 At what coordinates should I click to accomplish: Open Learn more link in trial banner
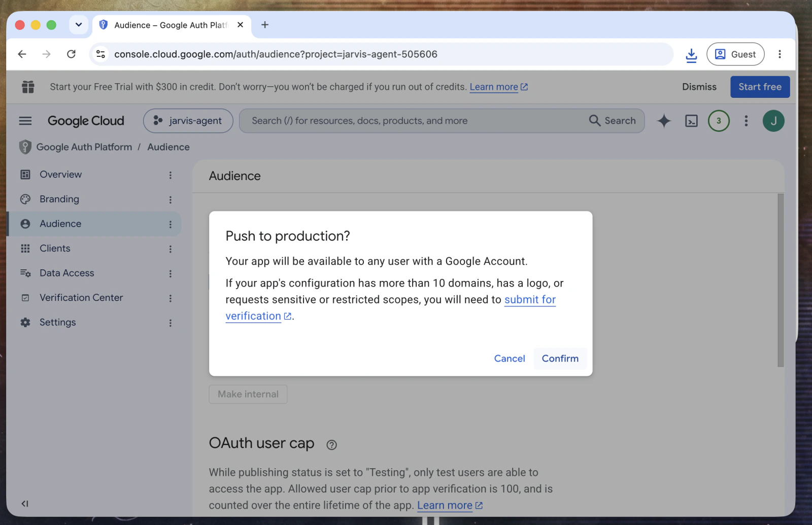click(x=499, y=87)
